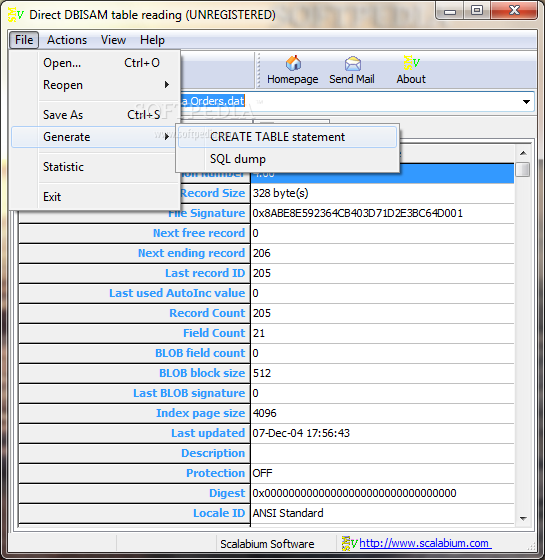This screenshot has height=560, width=545.
Task: Click the Scalabium logo icon in status bar
Action: coord(349,544)
